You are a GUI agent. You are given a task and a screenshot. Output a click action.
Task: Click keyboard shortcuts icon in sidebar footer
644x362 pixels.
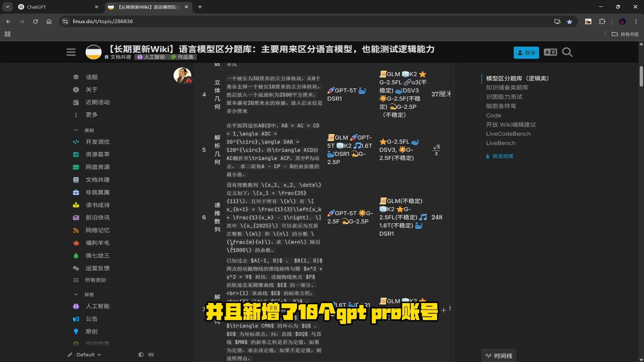151,355
